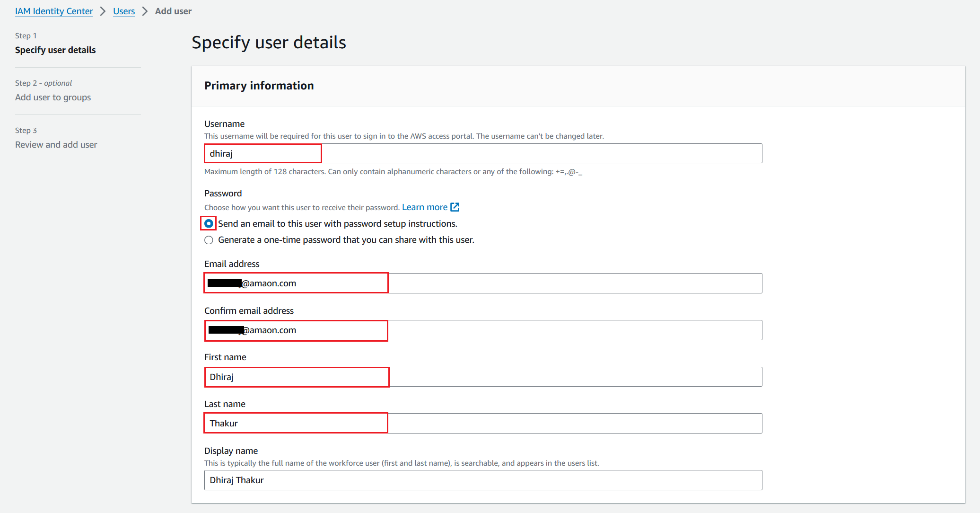
Task: Click breadcrumb chevron after Users
Action: coord(145,11)
